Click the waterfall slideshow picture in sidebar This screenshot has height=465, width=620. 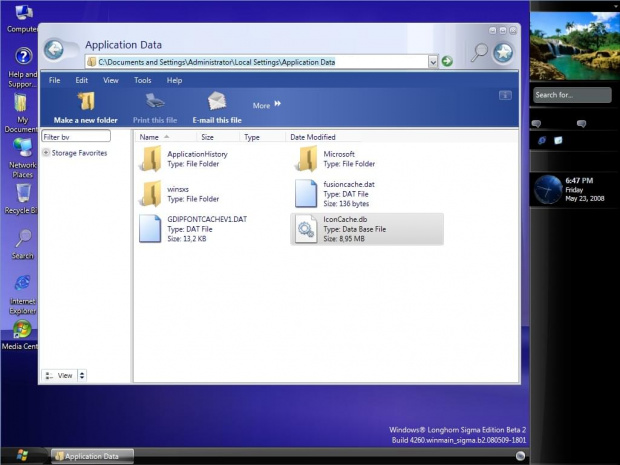click(575, 46)
